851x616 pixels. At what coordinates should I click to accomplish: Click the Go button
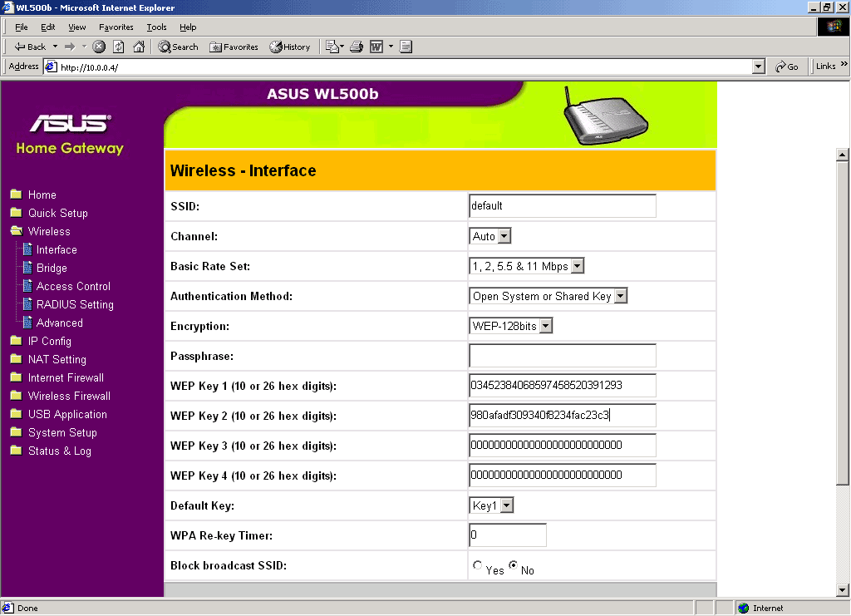pyautogui.click(x=787, y=67)
